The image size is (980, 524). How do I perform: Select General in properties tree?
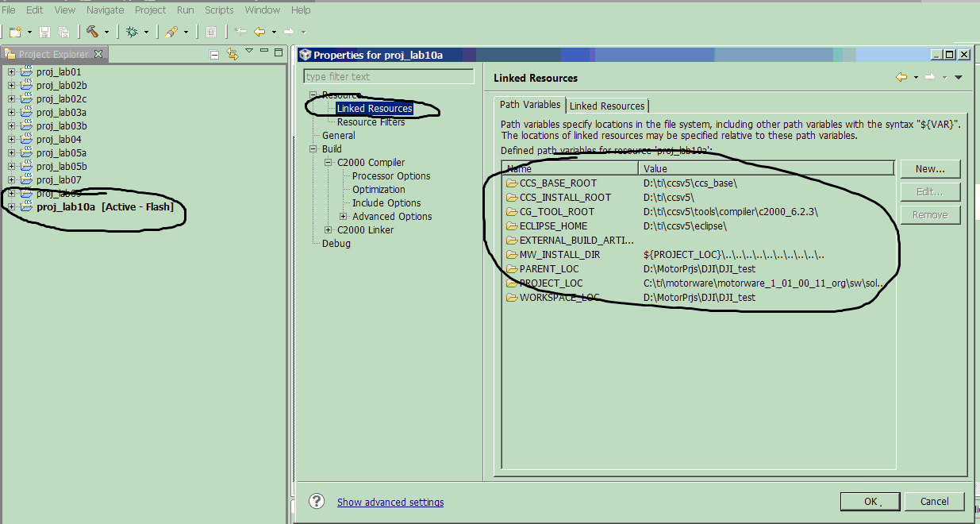click(339, 135)
